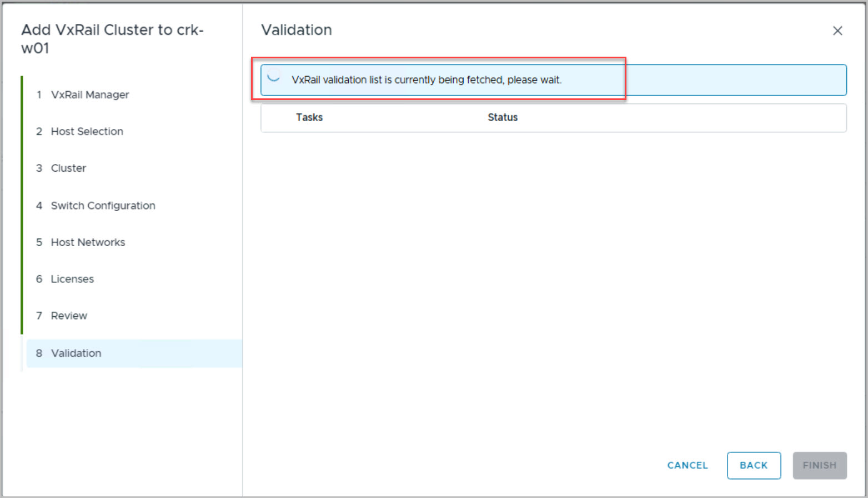The height and width of the screenshot is (498, 868).
Task: Go to VxRail Manager step
Action: click(x=90, y=95)
